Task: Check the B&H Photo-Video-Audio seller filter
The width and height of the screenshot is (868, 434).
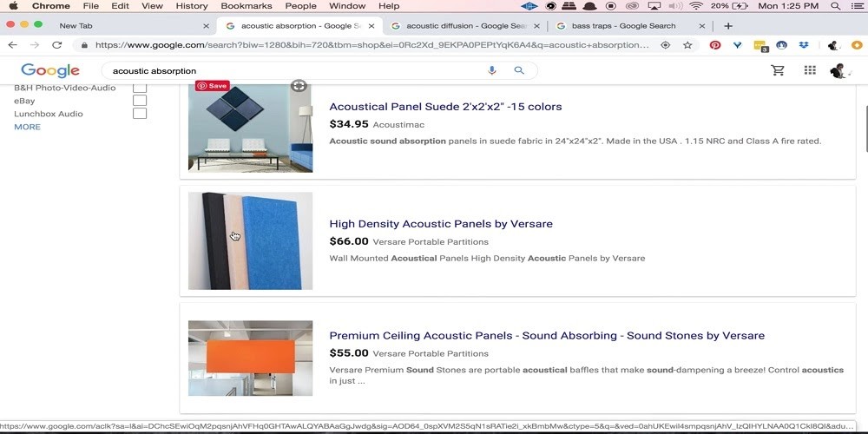Action: pyautogui.click(x=140, y=88)
